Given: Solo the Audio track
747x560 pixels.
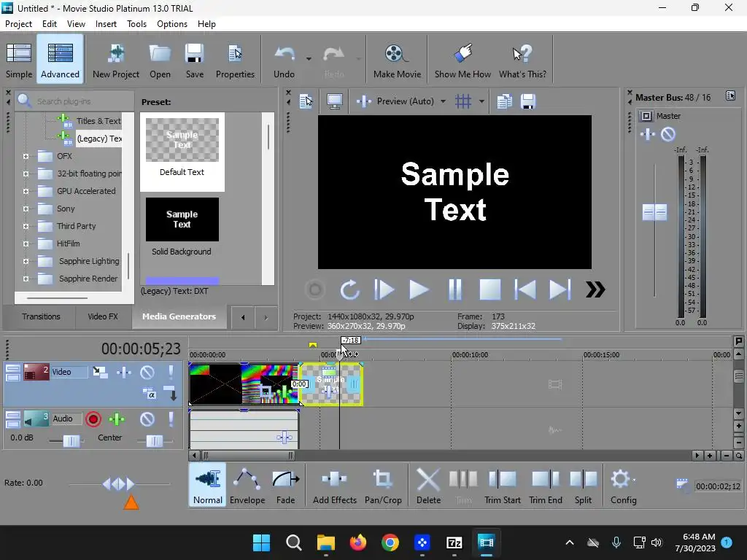Looking at the screenshot, I should pos(171,419).
